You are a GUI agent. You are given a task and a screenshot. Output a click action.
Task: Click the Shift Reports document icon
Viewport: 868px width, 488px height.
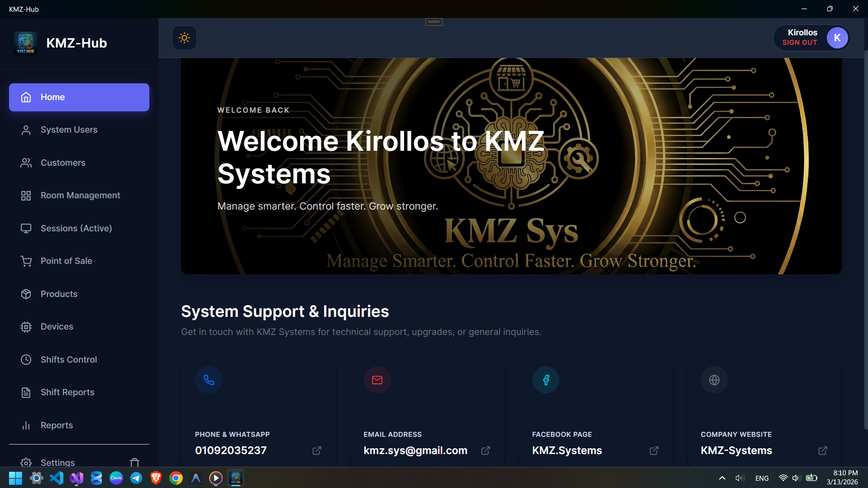[26, 392]
